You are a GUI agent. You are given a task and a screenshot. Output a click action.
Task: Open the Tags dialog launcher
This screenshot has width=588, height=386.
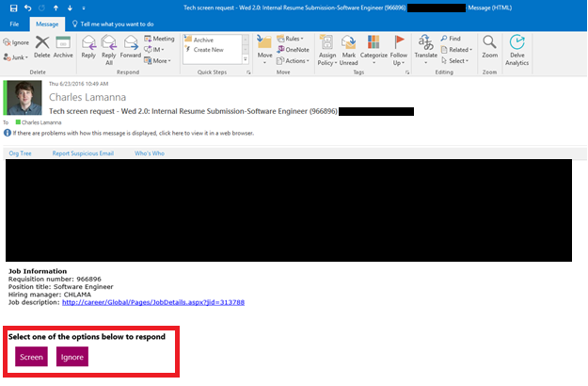click(407, 72)
